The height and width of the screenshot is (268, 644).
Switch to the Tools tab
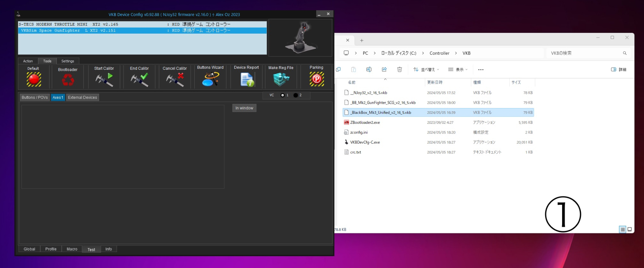(x=47, y=61)
